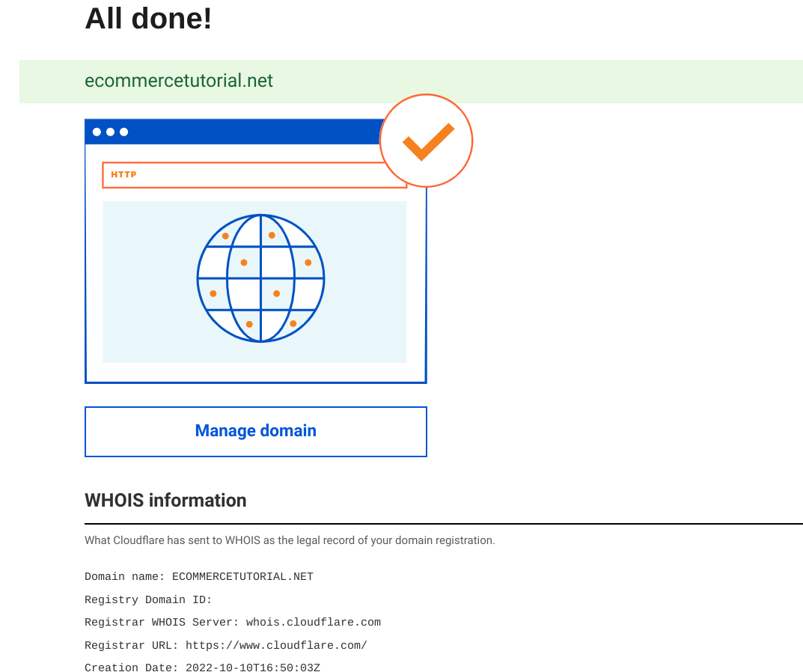Click the WHOIS information heading
The width and height of the screenshot is (803, 672).
pyautogui.click(x=165, y=500)
